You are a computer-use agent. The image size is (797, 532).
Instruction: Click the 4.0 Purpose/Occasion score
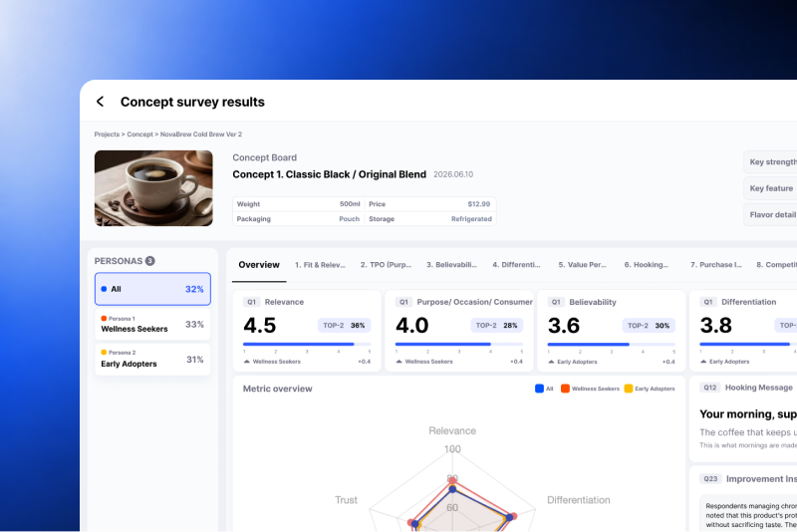pyautogui.click(x=412, y=325)
